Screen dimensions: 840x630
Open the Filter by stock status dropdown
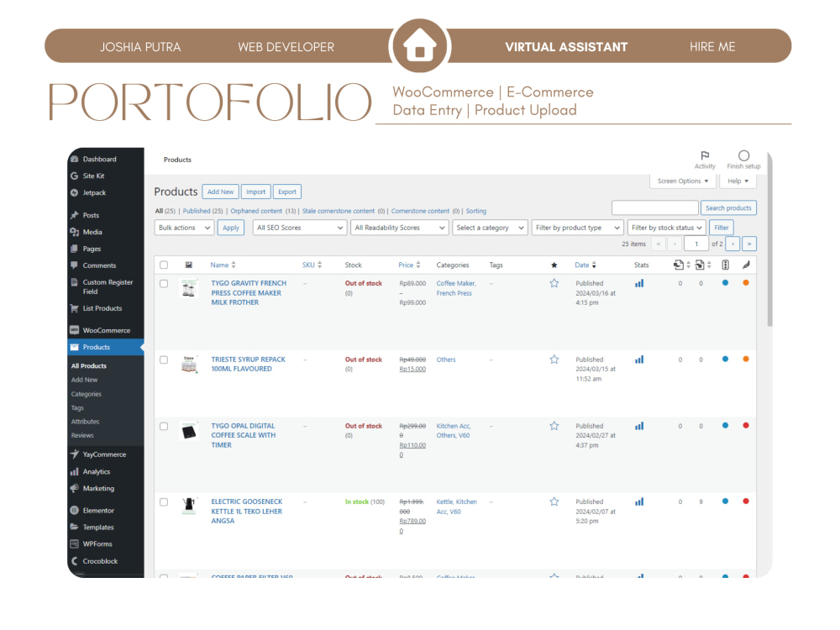(666, 227)
